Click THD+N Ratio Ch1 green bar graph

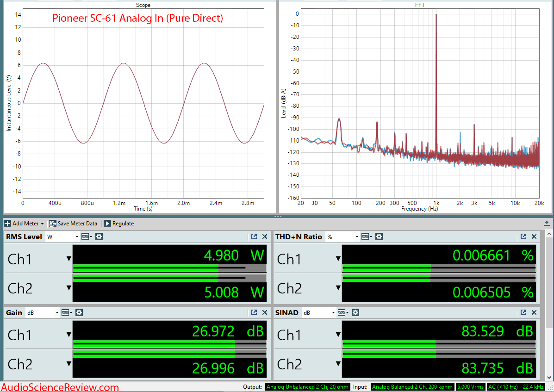(439, 268)
